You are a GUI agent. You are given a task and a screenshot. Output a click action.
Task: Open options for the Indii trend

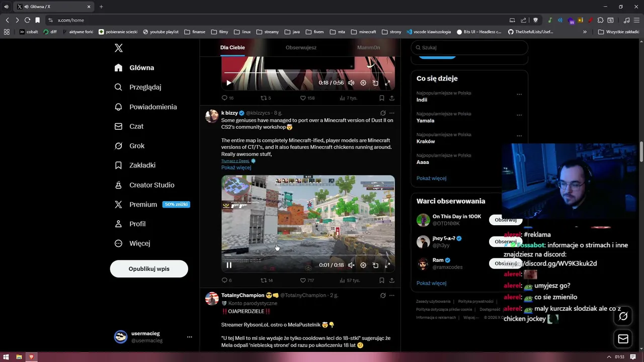519,94
